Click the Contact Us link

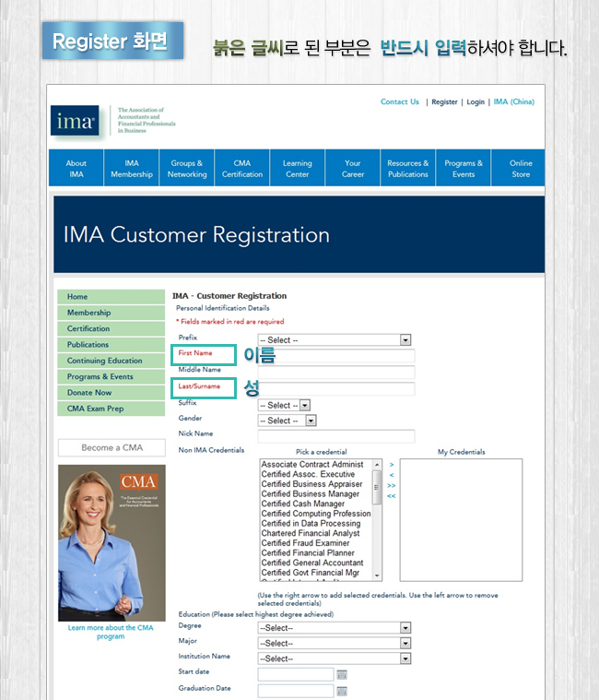tap(400, 101)
